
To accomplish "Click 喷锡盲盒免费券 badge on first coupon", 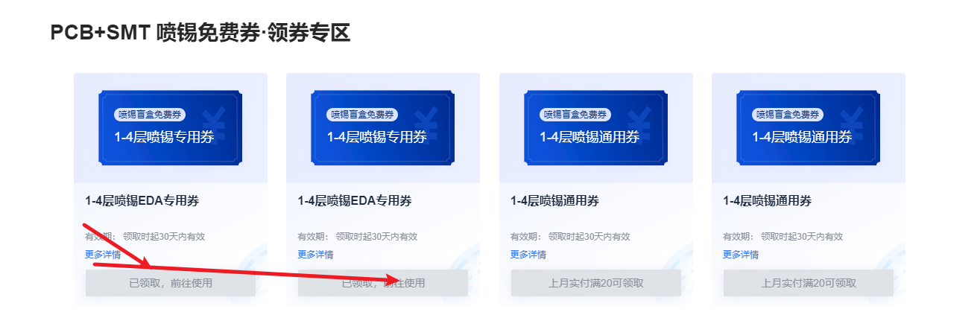I will (x=149, y=115).
